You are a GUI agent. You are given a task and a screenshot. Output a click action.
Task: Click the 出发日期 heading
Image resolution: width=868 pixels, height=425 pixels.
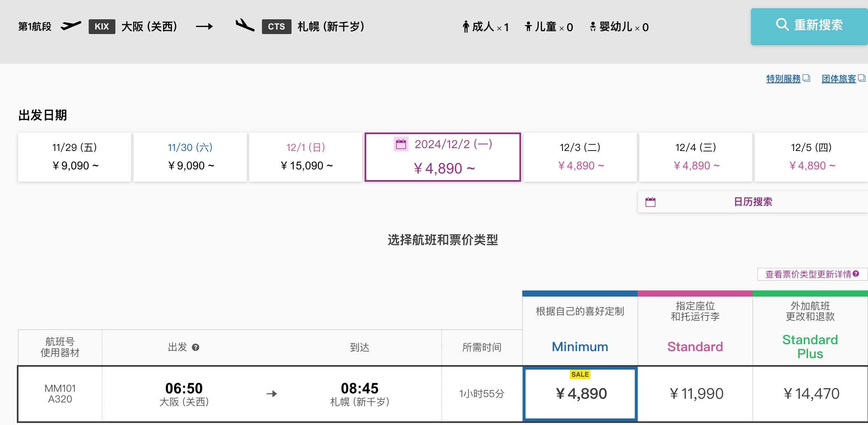tap(43, 115)
